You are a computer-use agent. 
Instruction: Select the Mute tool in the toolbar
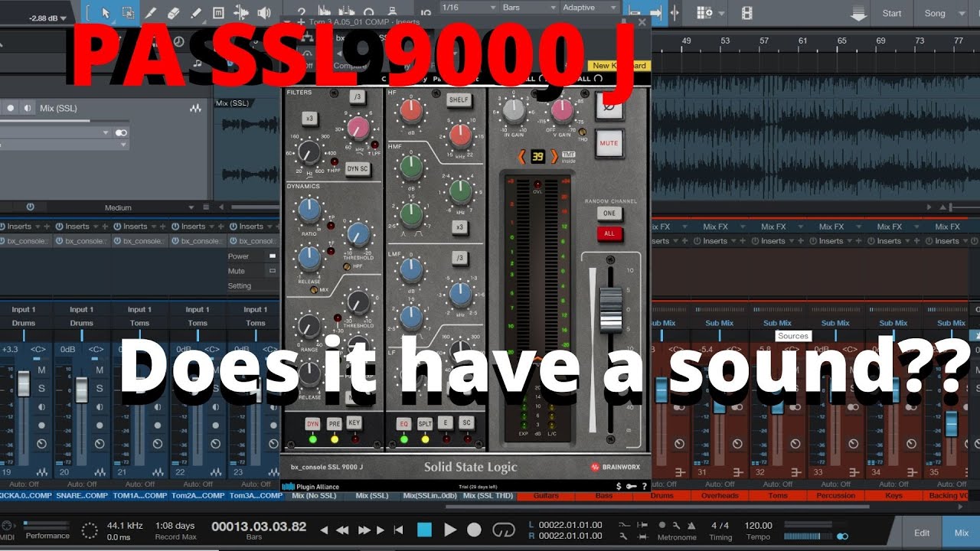218,13
